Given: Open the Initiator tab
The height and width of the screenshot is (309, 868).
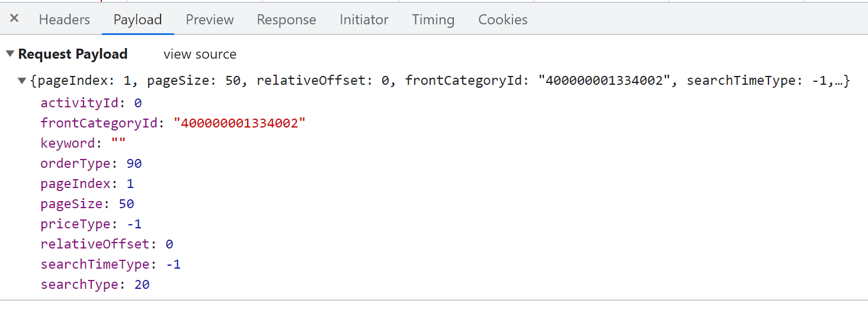Looking at the screenshot, I should 364,20.
